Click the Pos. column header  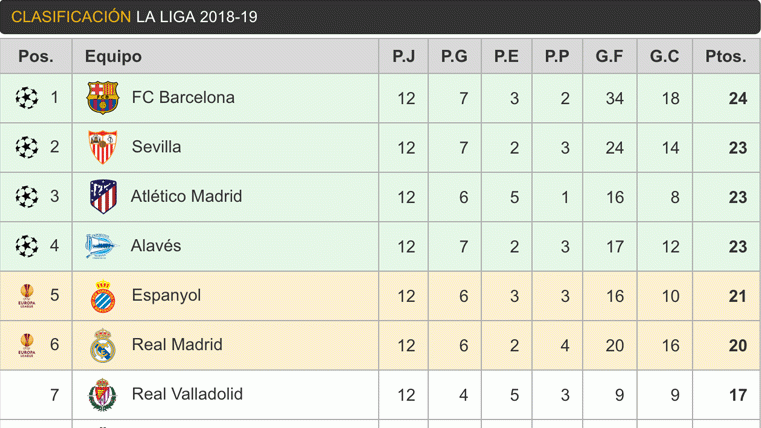coord(36,56)
